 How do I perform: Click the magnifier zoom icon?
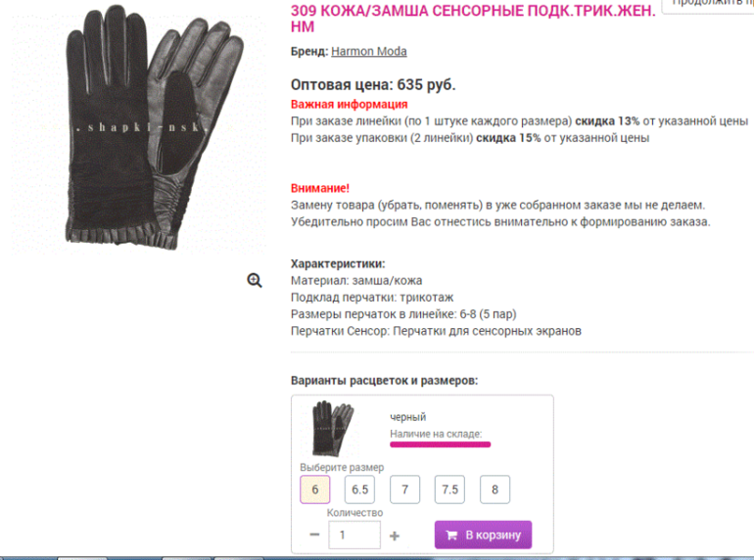(x=255, y=281)
